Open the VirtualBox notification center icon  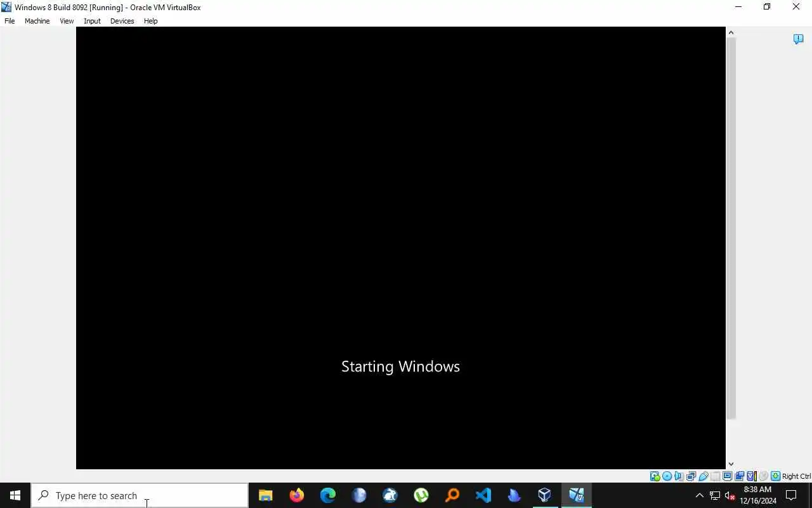point(798,39)
